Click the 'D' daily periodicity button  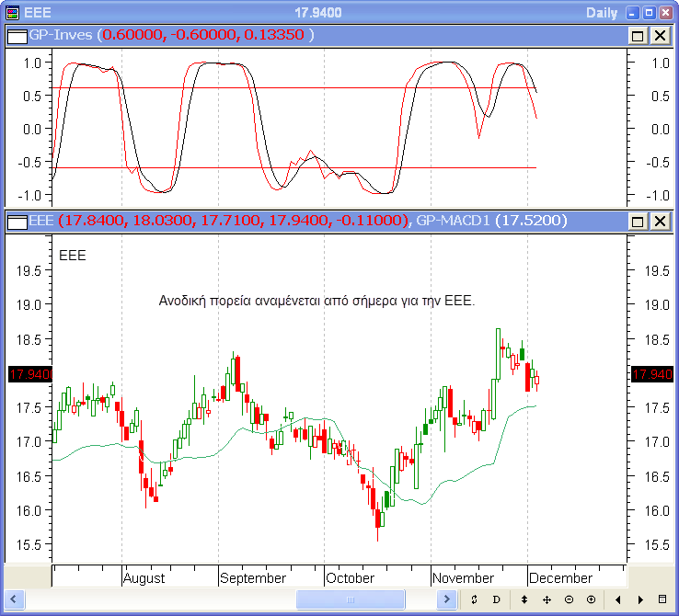(497, 599)
